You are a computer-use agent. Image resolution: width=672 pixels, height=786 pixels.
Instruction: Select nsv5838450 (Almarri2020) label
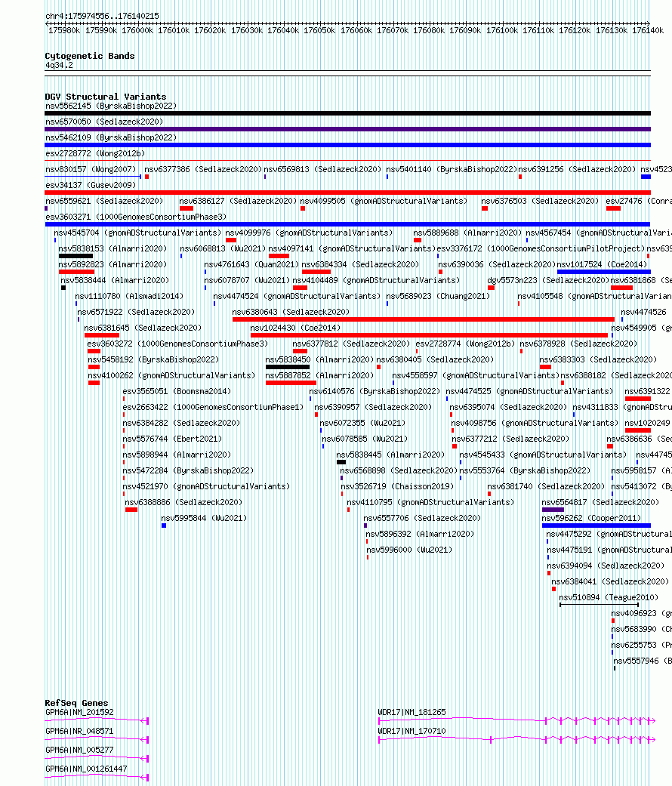tap(319, 360)
